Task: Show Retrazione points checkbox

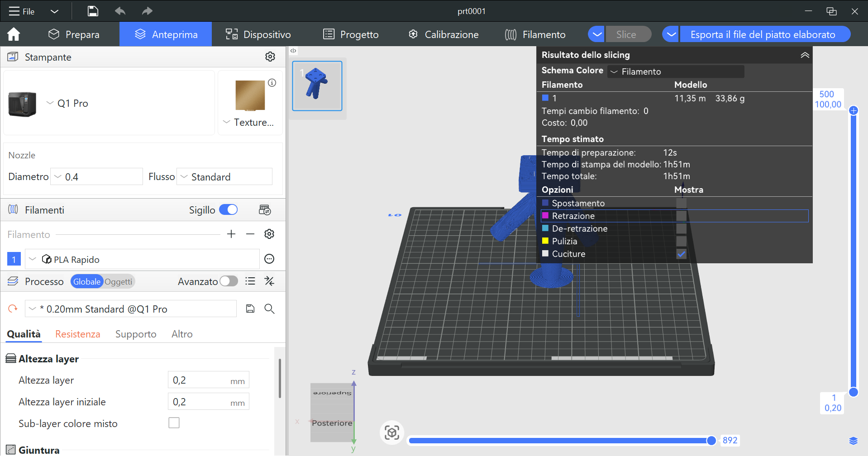Action: (x=681, y=216)
